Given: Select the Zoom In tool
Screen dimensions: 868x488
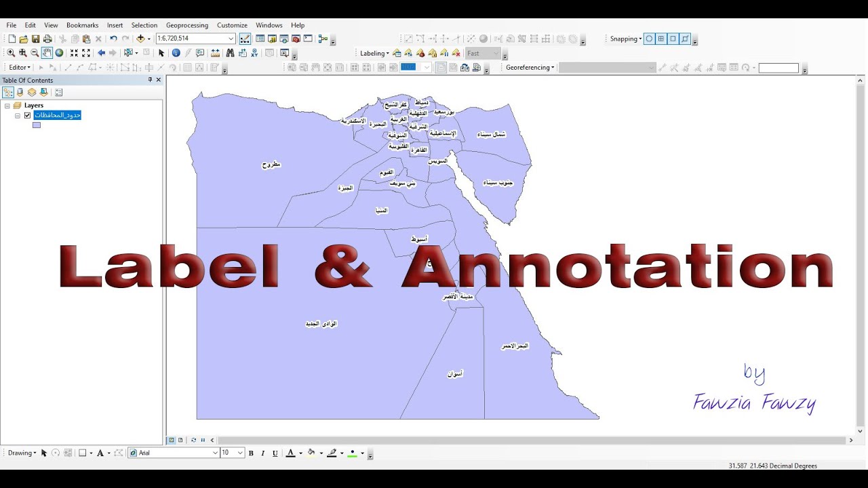Looking at the screenshot, I should click(x=11, y=53).
